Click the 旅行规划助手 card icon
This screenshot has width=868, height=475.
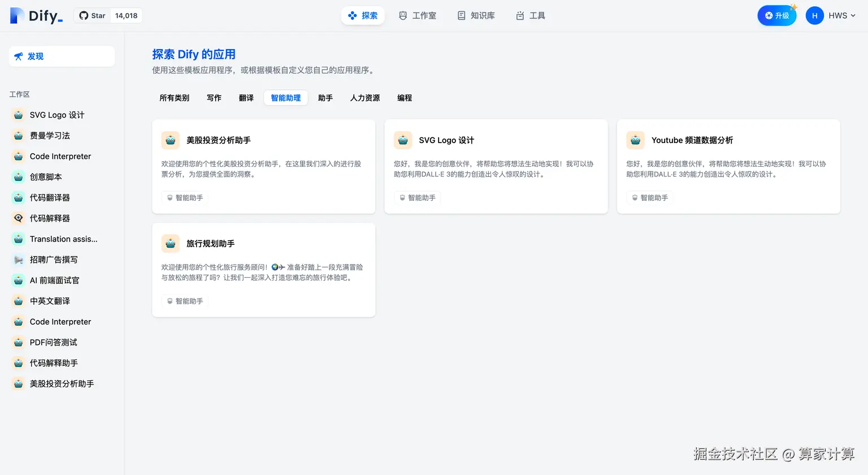coord(171,244)
